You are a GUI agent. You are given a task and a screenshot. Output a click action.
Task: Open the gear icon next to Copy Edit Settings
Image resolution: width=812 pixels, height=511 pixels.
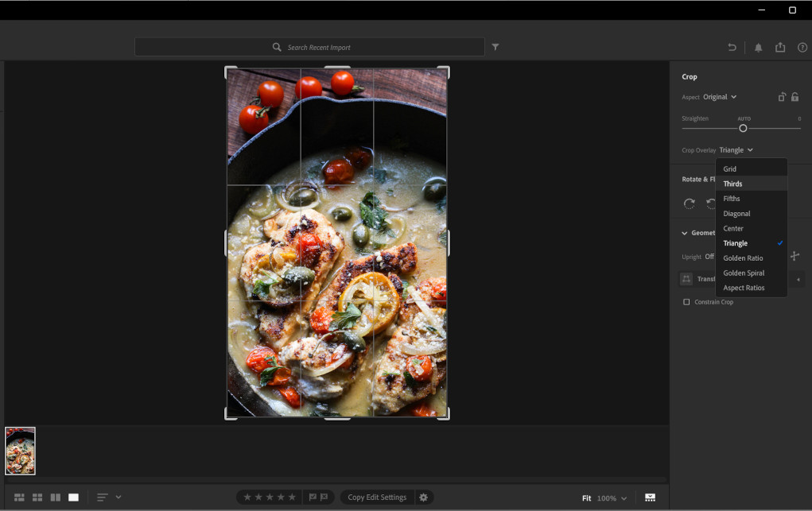[424, 497]
